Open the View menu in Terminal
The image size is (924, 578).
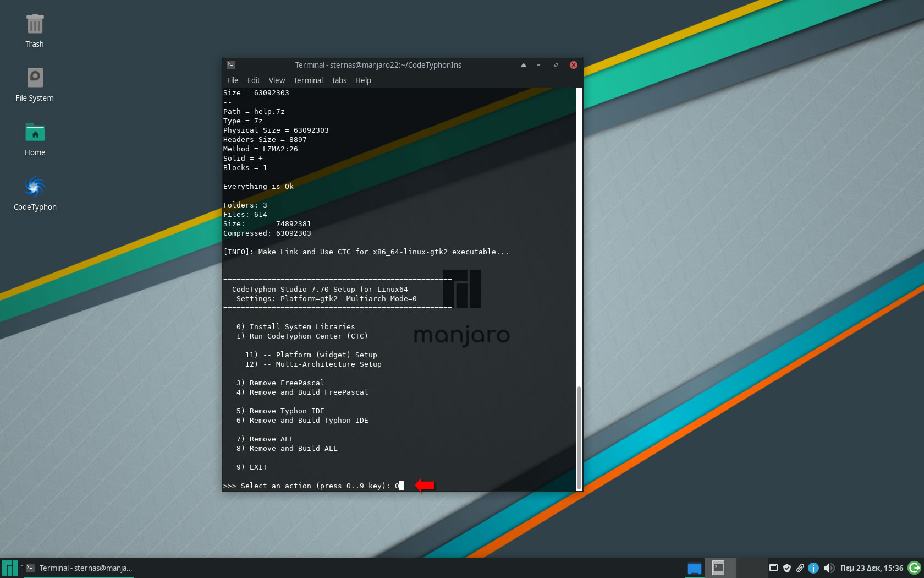[277, 80]
